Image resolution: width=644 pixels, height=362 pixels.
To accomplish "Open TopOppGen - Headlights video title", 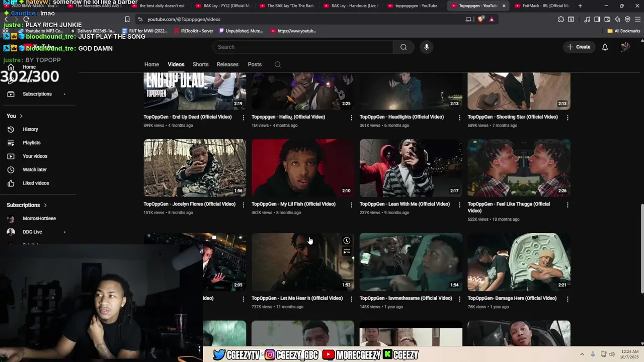I will 401,117.
